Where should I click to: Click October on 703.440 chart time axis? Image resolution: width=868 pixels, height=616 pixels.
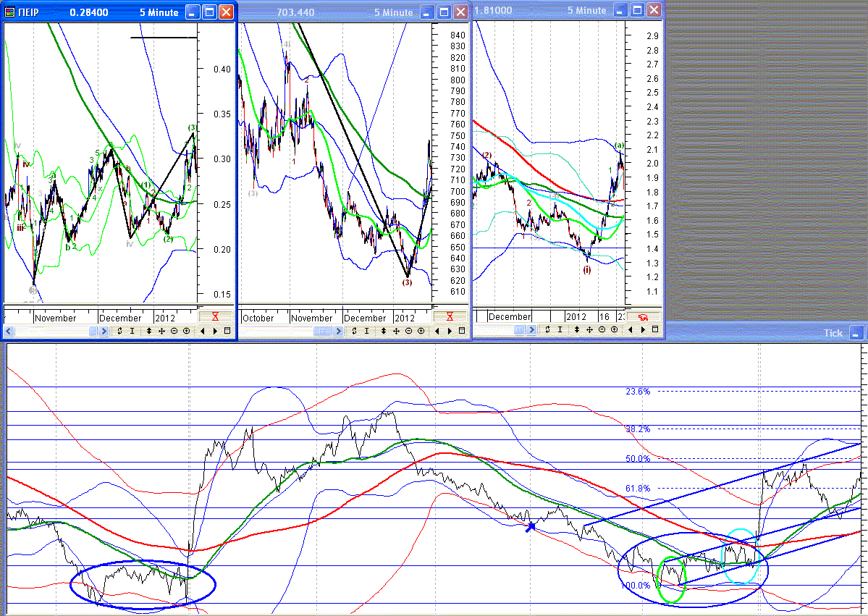point(258,318)
